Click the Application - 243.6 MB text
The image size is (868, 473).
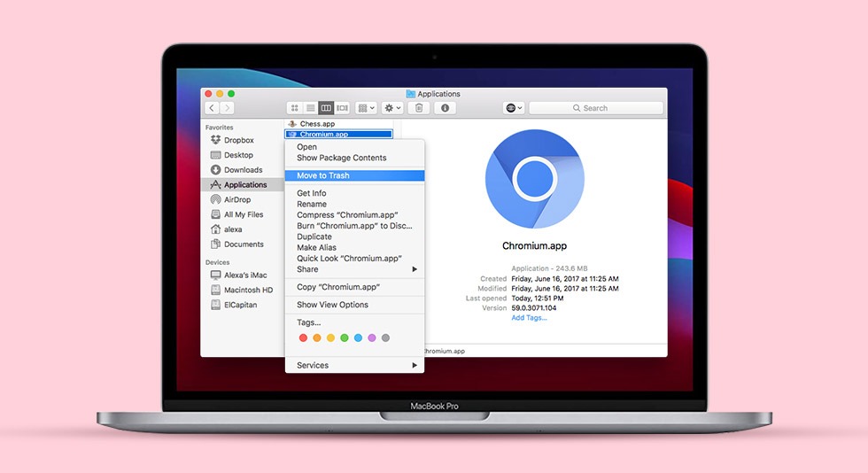549,268
